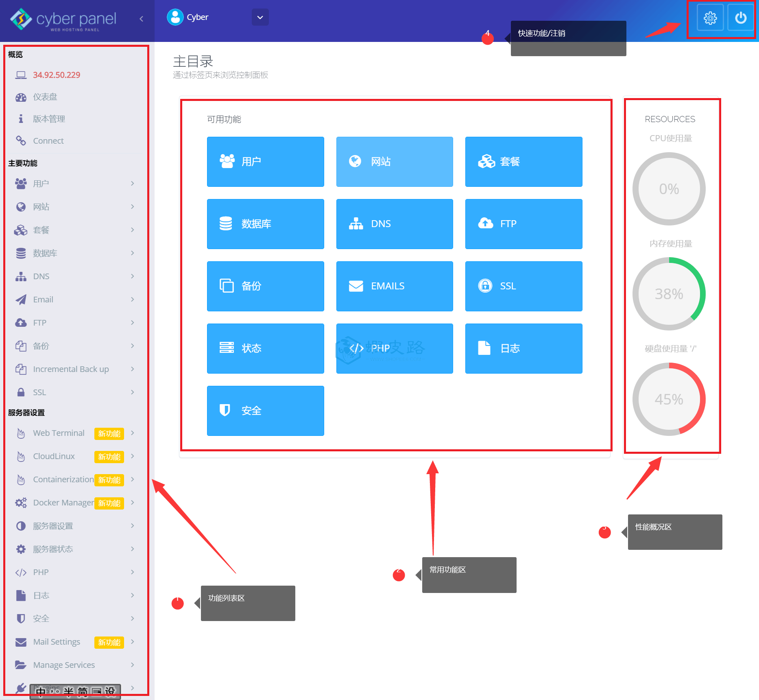
Task: Expand the Plugins sidebar menu chevron
Action: tap(133, 688)
